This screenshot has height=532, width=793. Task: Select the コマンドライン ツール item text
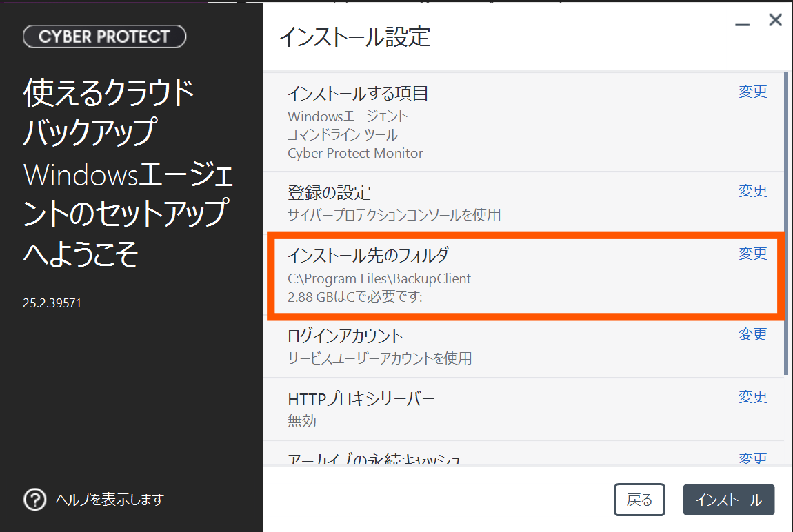343,135
